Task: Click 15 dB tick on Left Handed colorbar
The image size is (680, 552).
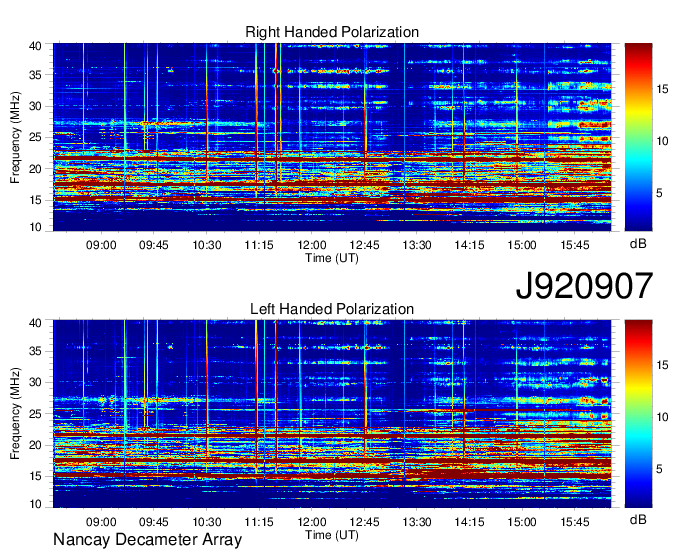Action: (662, 366)
